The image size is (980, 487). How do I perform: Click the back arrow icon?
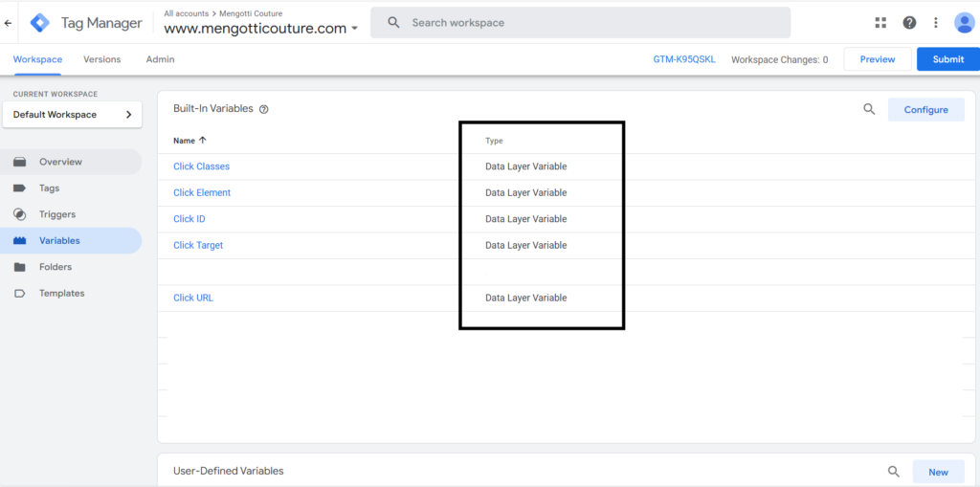tap(8, 23)
